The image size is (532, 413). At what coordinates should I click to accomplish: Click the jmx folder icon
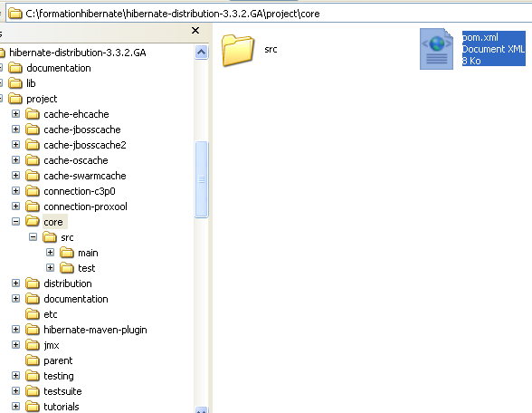[33, 345]
